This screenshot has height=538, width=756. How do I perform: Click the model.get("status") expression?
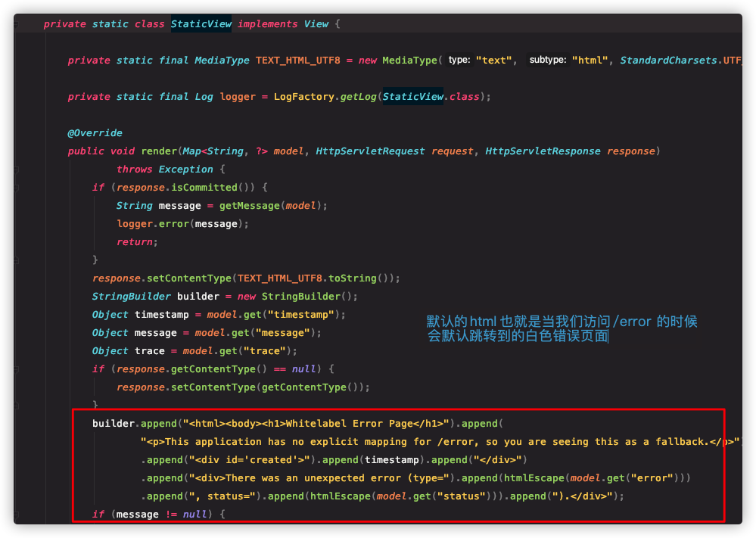tap(434, 496)
